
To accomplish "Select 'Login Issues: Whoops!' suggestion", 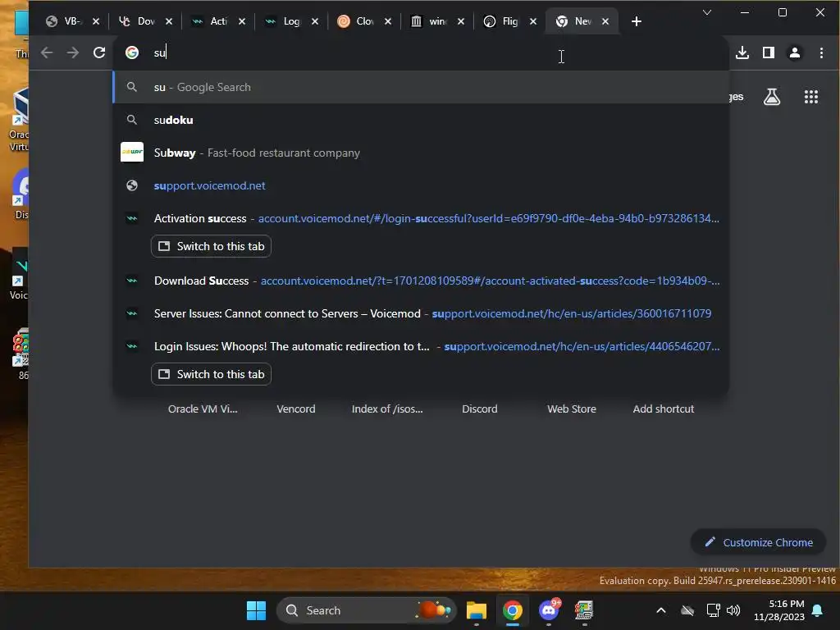I will pos(421,347).
